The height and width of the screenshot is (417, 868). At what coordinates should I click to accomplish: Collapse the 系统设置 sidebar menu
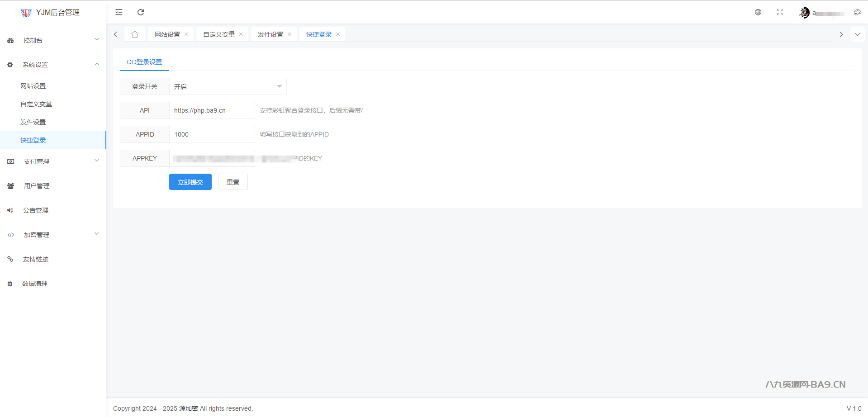tap(53, 65)
